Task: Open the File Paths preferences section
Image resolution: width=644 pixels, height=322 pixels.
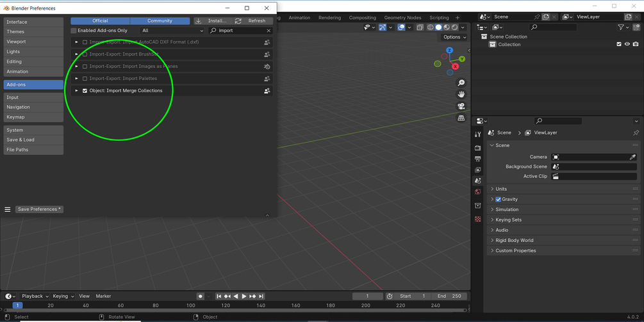Action: click(33, 150)
